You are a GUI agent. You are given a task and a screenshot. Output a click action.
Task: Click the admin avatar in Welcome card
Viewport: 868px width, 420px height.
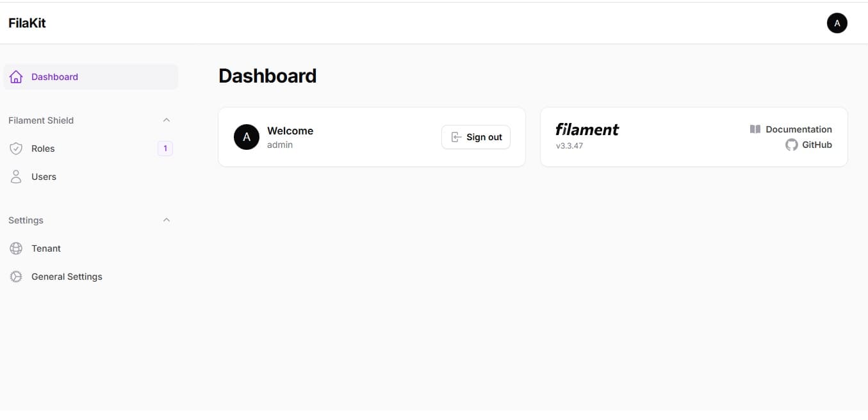click(246, 136)
